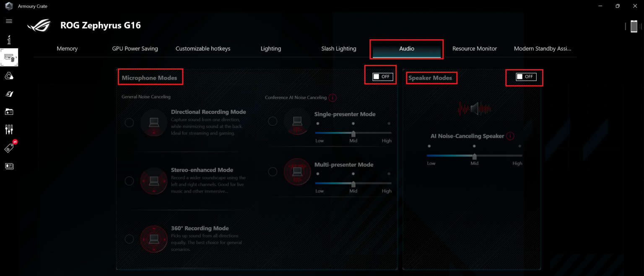Screen dimensions: 644x276
Task: Open the Aura Sync triangle icon
Action: [x=9, y=76]
